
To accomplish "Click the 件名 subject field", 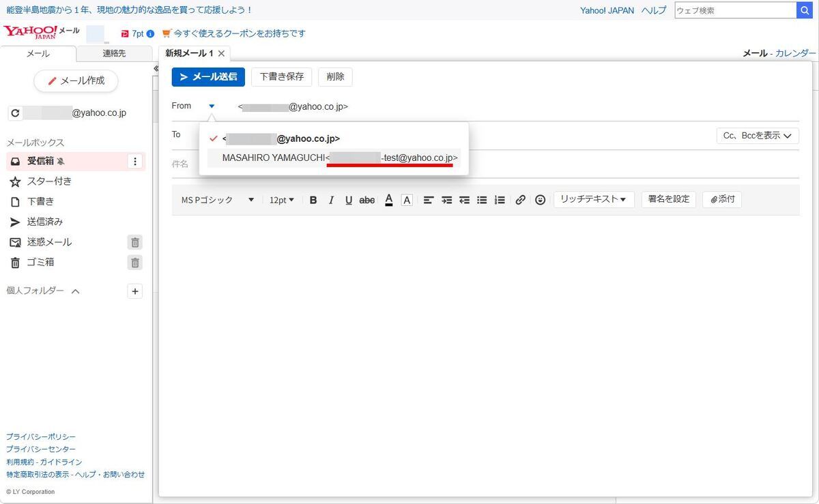I will [x=485, y=164].
